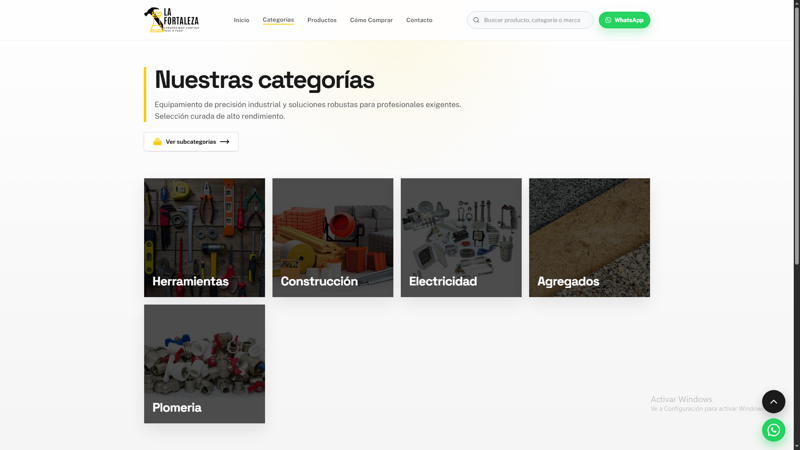Open the Herramientas category card
This screenshot has width=800, height=450.
204,237
